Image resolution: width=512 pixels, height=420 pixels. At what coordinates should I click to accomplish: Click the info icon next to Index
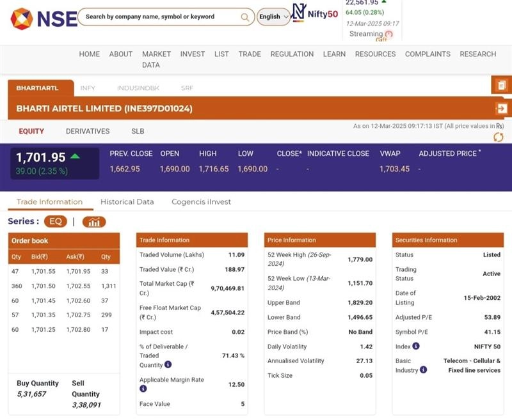pyautogui.click(x=416, y=346)
